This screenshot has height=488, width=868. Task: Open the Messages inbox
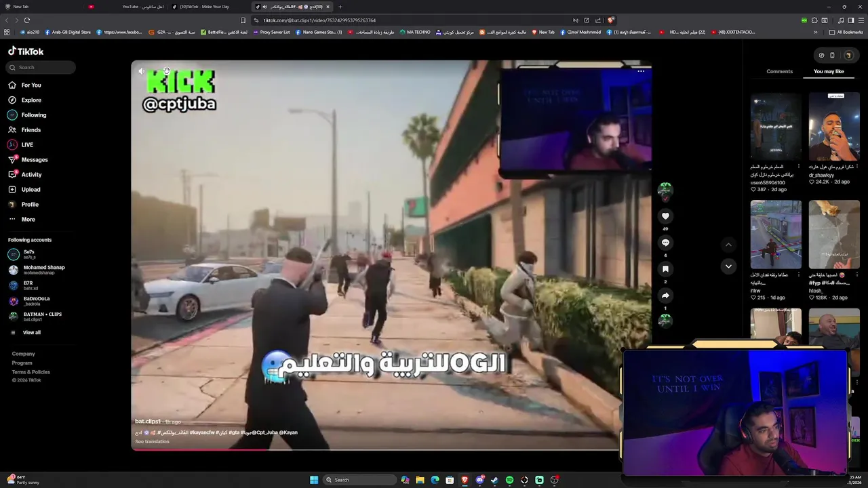(28, 160)
